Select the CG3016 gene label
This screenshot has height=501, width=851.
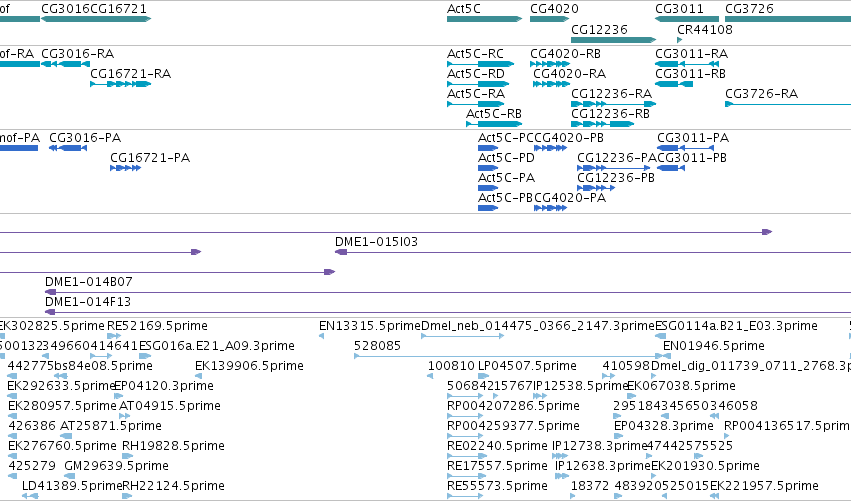click(65, 9)
